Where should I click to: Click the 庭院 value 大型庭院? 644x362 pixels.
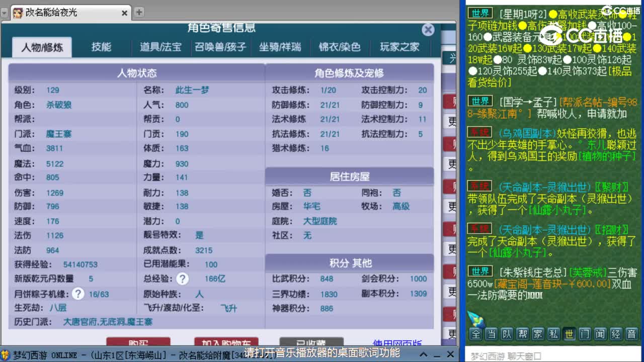click(x=320, y=221)
